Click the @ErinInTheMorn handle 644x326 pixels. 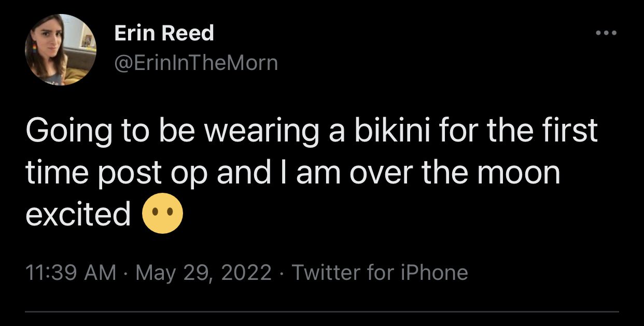[196, 63]
